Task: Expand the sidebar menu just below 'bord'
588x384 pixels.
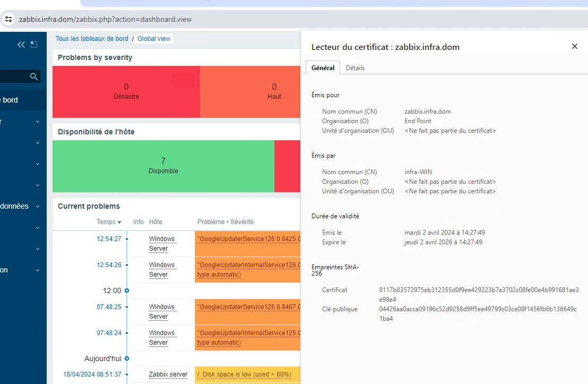Action: tap(38, 122)
